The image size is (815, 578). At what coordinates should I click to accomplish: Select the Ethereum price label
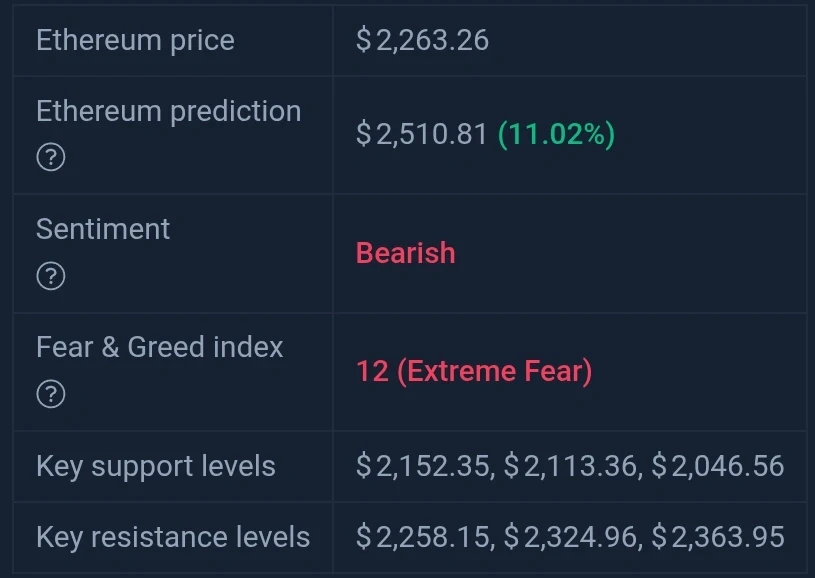(x=135, y=41)
